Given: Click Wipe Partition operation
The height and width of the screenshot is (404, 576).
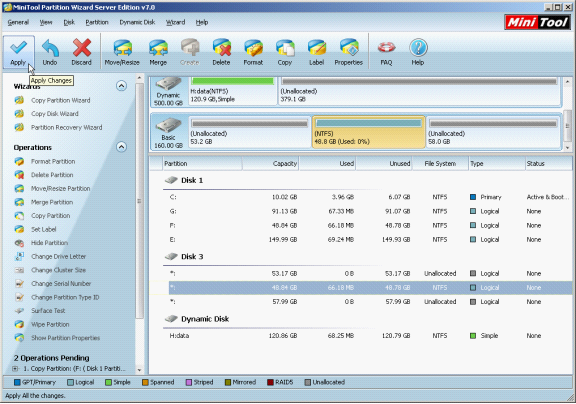Looking at the screenshot, I should (x=50, y=324).
